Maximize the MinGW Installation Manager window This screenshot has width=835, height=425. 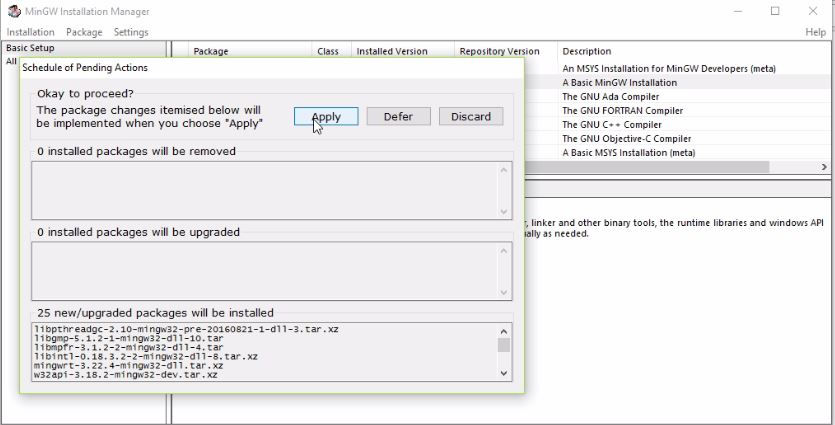(x=775, y=11)
